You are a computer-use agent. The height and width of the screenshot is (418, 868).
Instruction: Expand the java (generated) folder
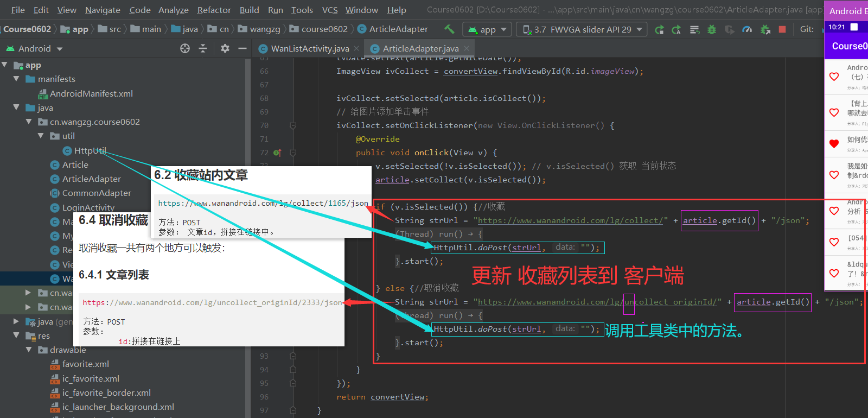click(x=17, y=321)
